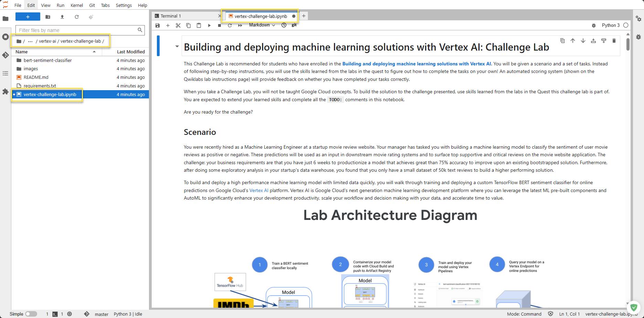Screen dimensions: 644x318
Task: Click the Filter files by name field
Action: click(x=77, y=30)
